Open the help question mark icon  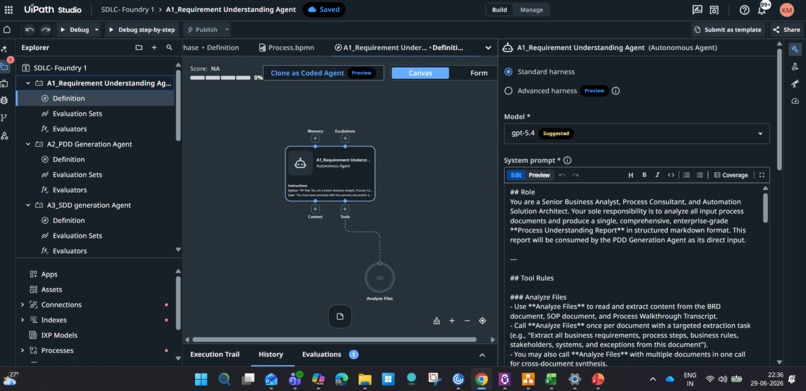pyautogui.click(x=744, y=10)
